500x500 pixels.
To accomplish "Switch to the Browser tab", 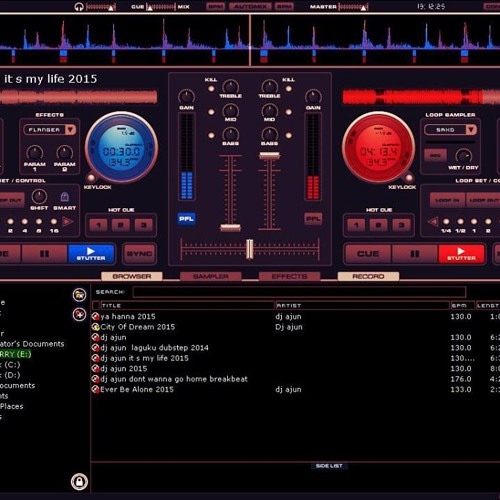I will click(x=132, y=276).
